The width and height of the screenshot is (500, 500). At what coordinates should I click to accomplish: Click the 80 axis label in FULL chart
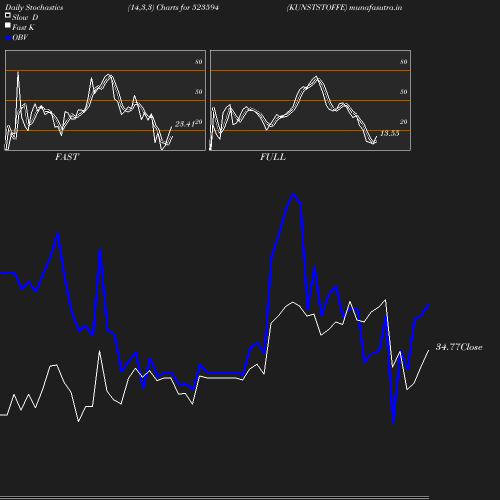(x=404, y=62)
